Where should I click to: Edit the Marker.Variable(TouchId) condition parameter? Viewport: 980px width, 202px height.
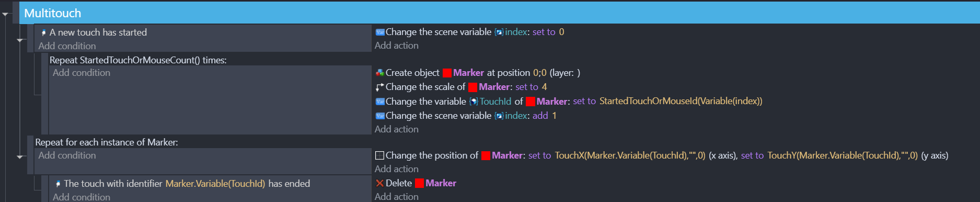tap(215, 184)
